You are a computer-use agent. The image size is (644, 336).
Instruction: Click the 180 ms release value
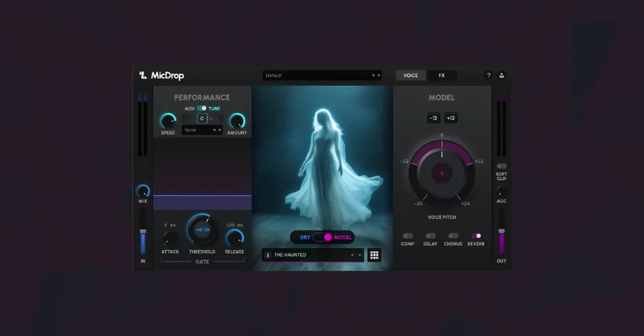[235, 224]
